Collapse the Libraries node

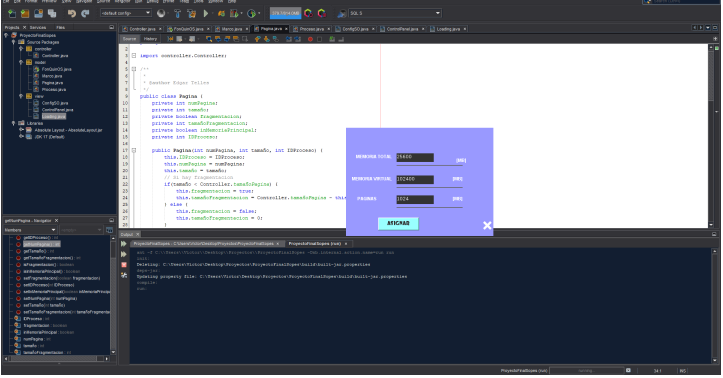pos(14,123)
